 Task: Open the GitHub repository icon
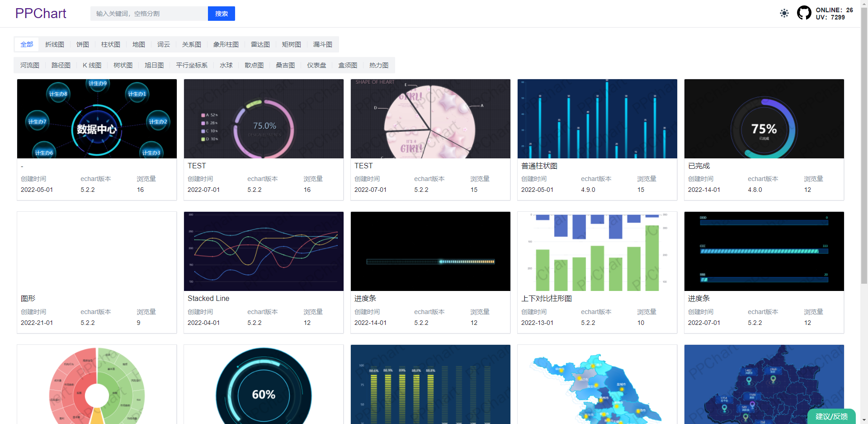(804, 13)
